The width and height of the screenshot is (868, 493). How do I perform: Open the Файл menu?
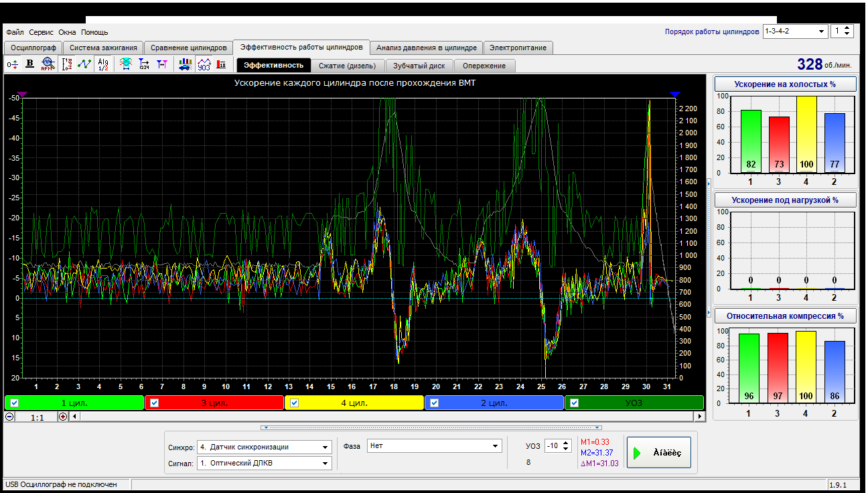coord(15,32)
